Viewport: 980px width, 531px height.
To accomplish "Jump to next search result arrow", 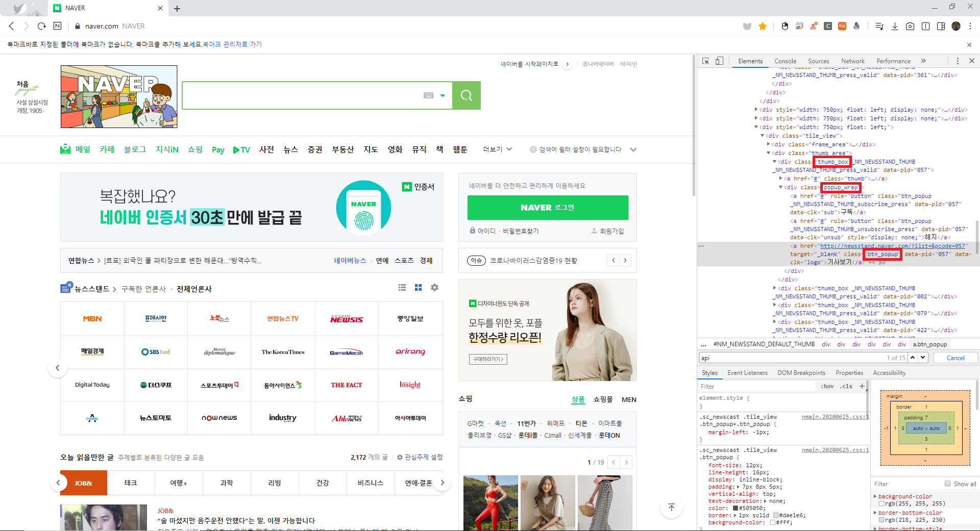I will click(923, 358).
